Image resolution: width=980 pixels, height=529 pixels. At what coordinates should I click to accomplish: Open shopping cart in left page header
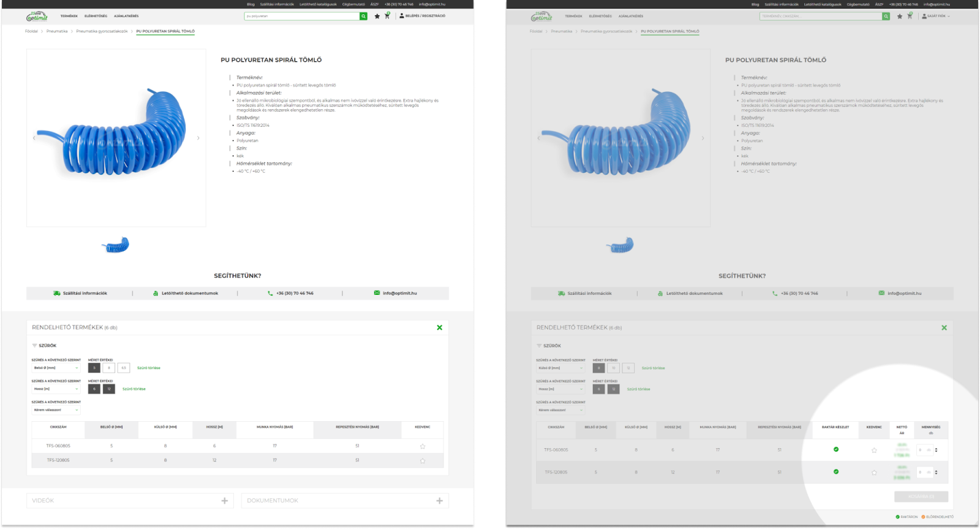pyautogui.click(x=387, y=16)
